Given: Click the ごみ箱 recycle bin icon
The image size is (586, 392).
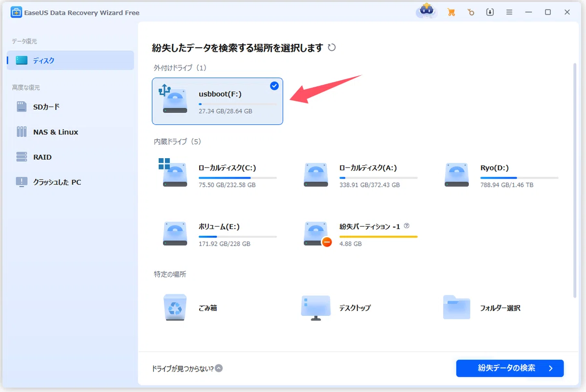Looking at the screenshot, I should [175, 307].
